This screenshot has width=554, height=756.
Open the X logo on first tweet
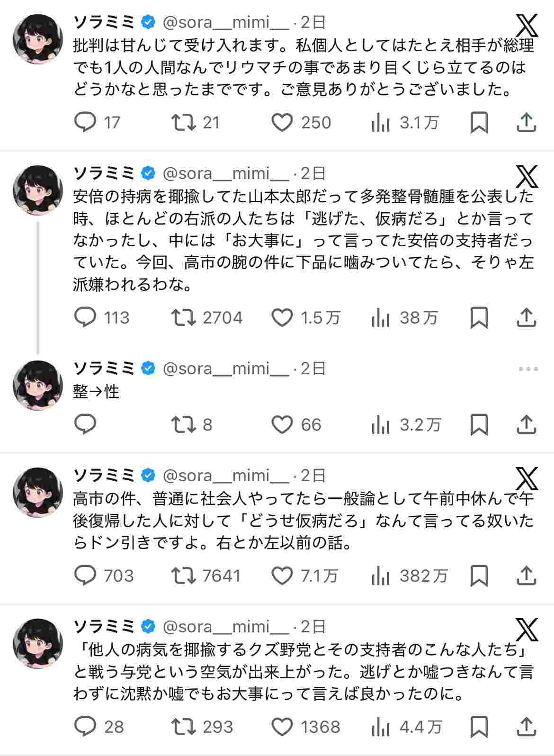(527, 25)
